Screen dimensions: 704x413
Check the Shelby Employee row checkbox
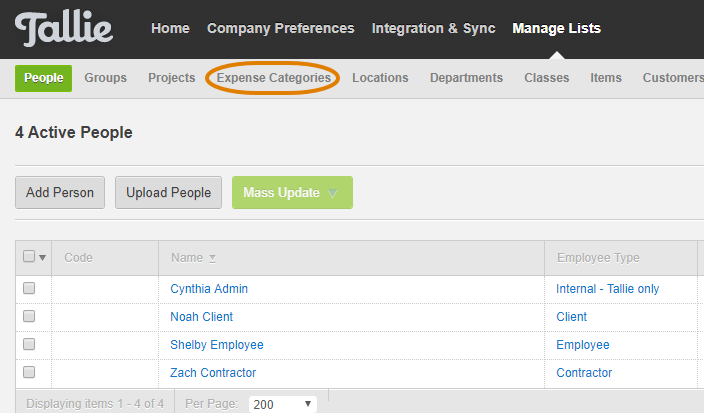[29, 344]
